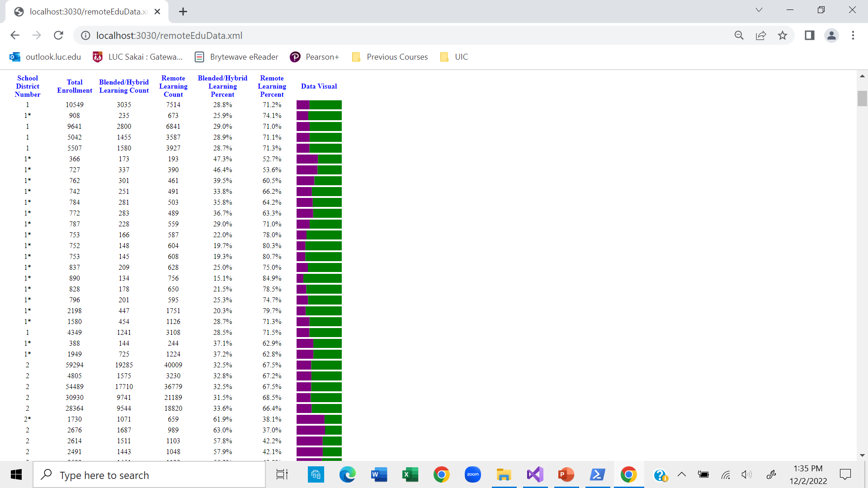Bookmark this page with the star

(x=783, y=35)
